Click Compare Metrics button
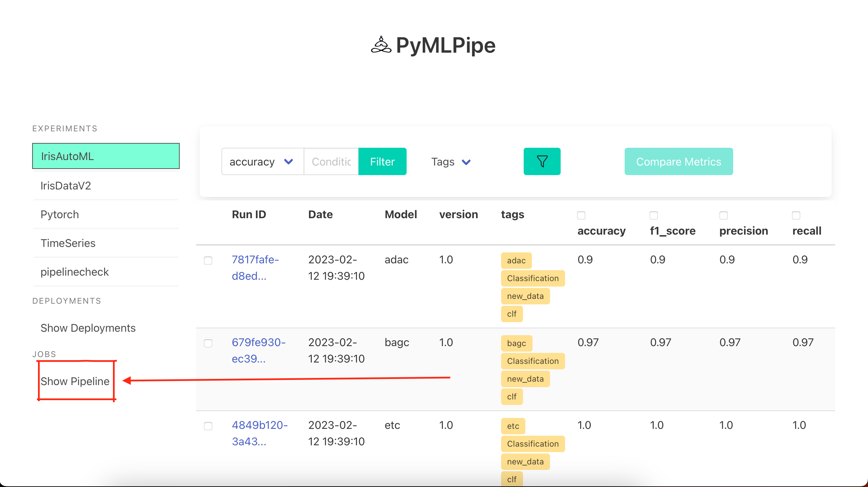Screen dimensions: 868x487 click(678, 161)
